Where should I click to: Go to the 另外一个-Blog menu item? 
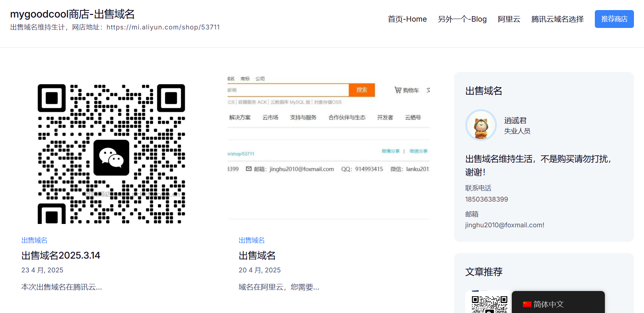coord(462,19)
